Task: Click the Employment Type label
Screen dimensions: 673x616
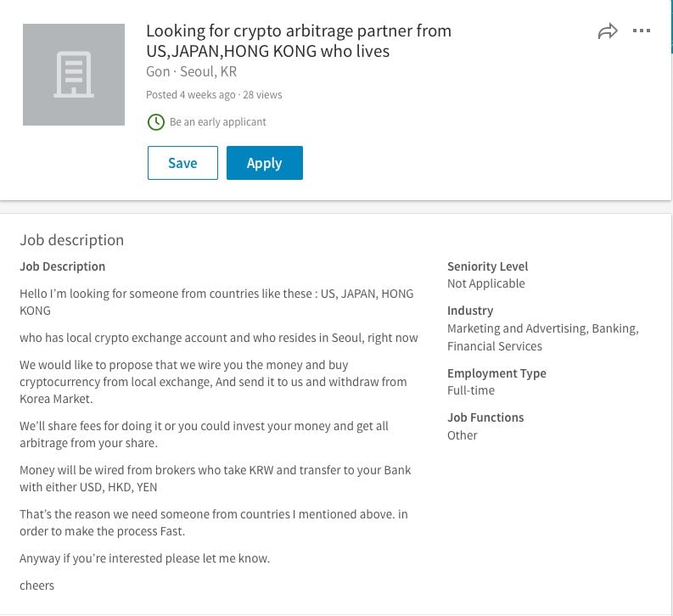Action: click(x=496, y=373)
